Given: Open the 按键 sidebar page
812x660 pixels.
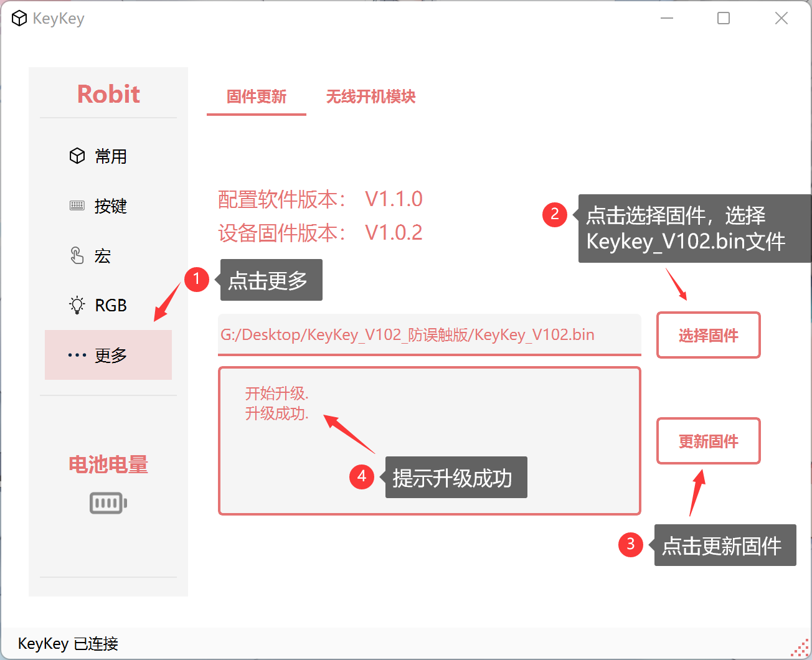Looking at the screenshot, I should pos(108,205).
